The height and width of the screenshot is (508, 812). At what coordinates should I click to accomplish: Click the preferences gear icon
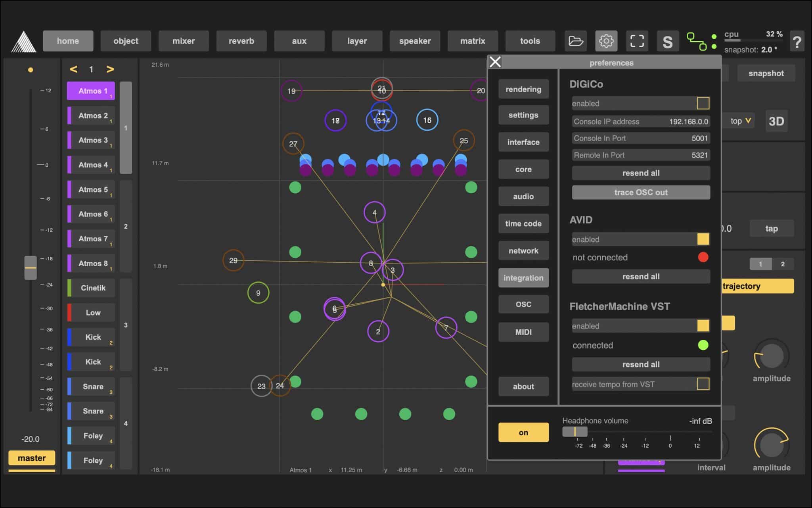(606, 41)
